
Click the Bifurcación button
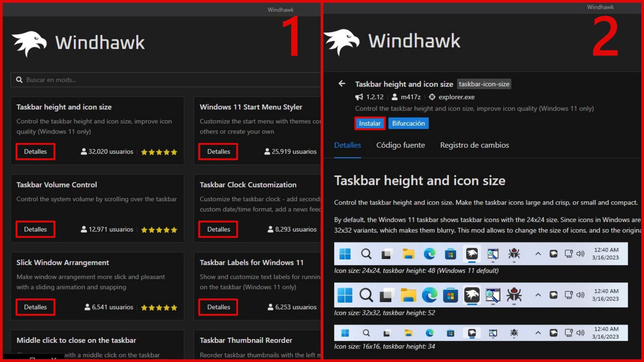point(408,123)
